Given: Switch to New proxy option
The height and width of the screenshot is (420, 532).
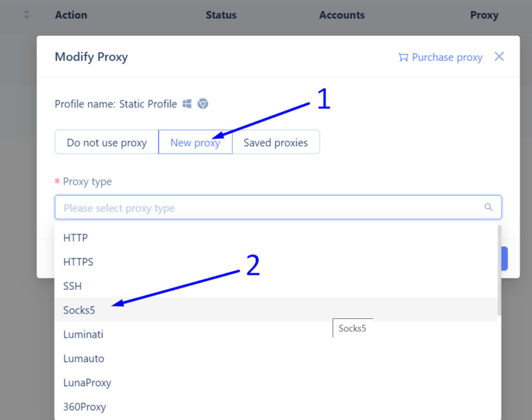Looking at the screenshot, I should coord(195,143).
